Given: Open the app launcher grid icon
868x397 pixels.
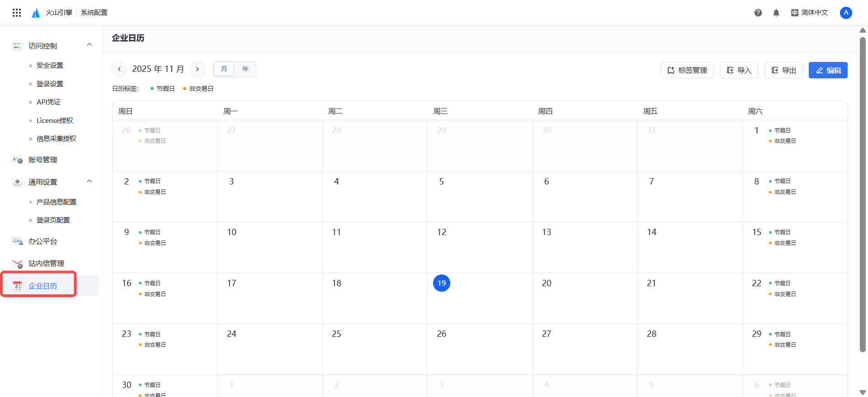Looking at the screenshot, I should (x=17, y=13).
